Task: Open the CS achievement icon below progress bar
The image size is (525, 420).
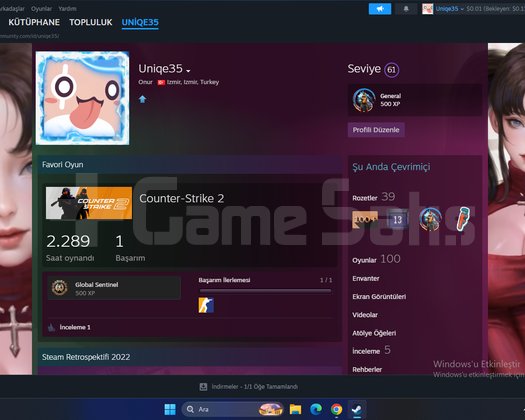Action: coord(206,305)
